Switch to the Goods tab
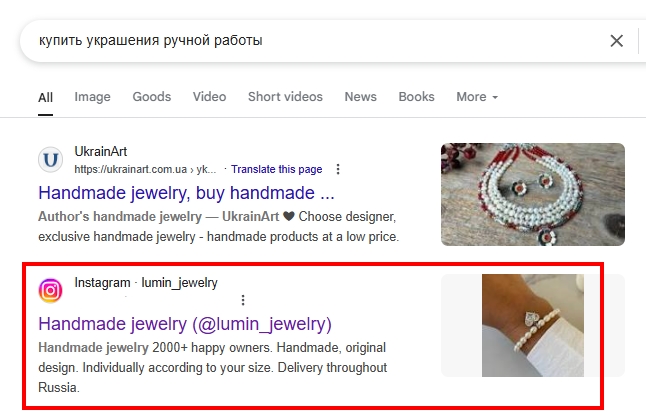The image size is (646, 420). [152, 97]
